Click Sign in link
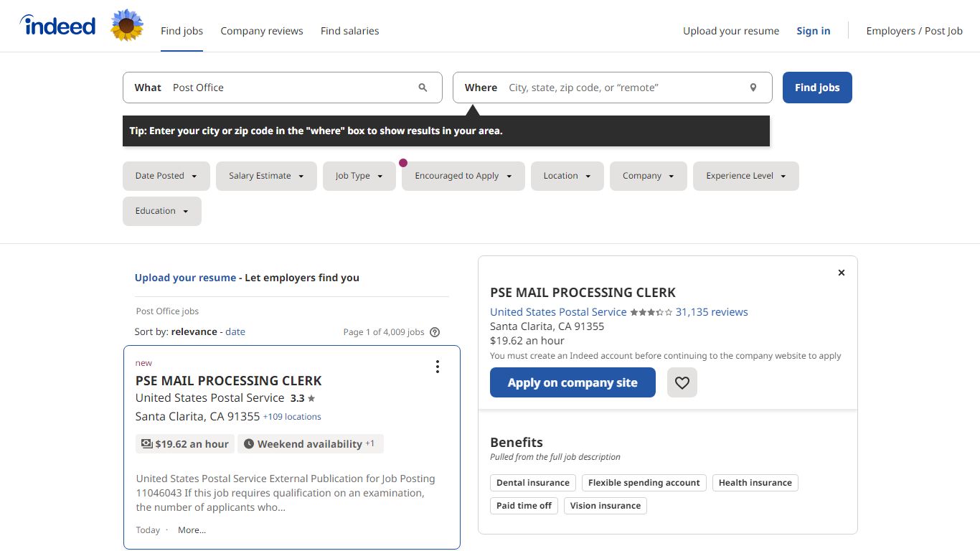 (x=814, y=31)
